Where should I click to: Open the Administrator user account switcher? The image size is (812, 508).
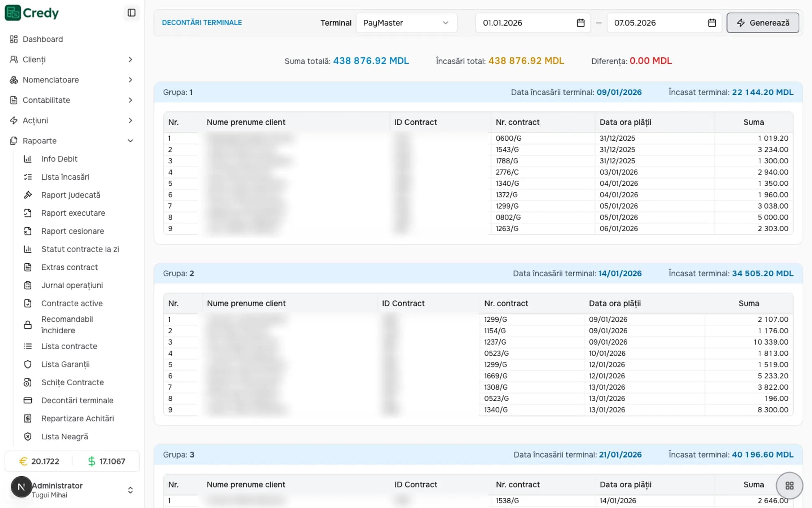point(72,489)
